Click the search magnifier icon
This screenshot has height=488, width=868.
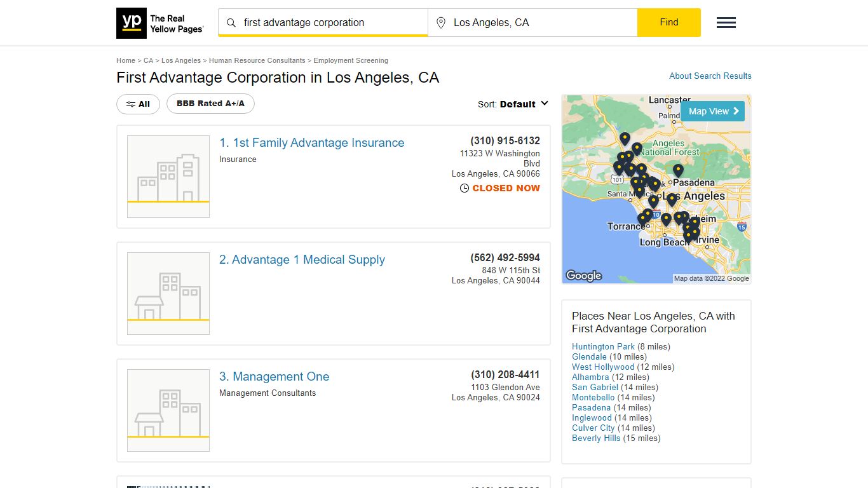click(x=231, y=23)
